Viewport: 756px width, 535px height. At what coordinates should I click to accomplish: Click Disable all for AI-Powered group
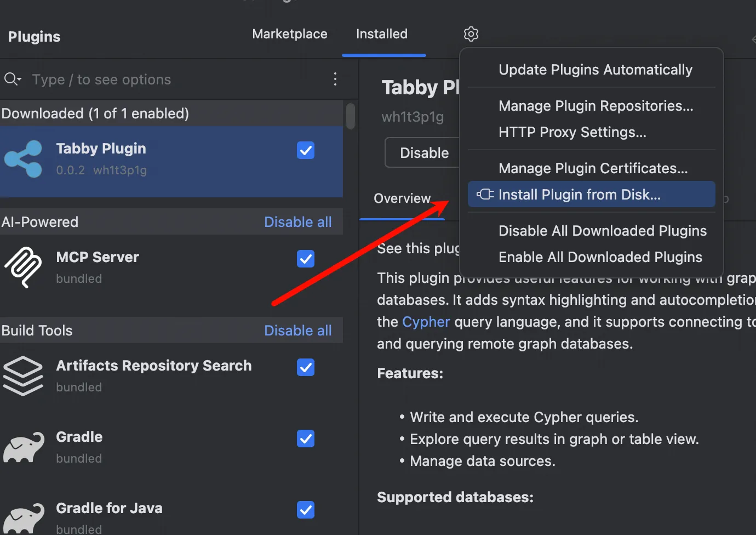coord(297,222)
